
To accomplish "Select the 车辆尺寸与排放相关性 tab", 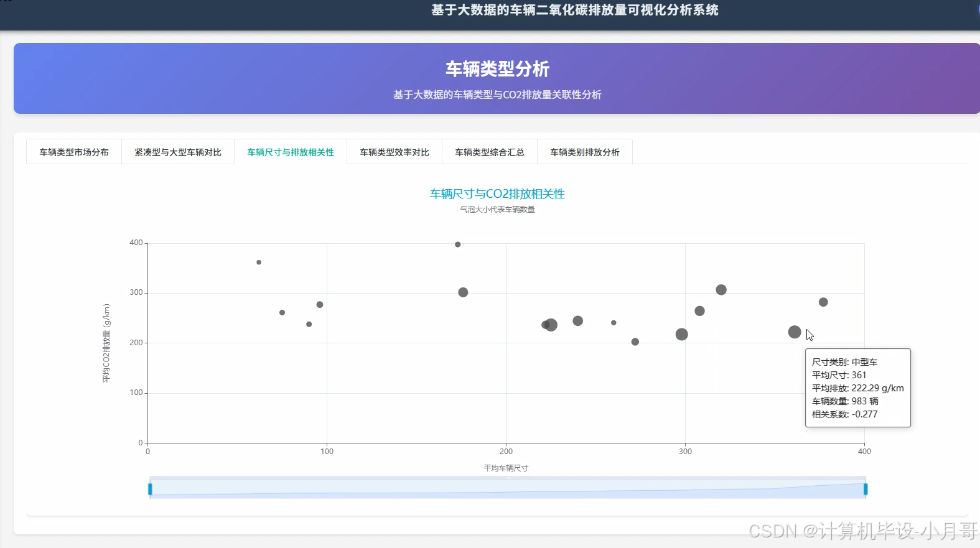I will (291, 152).
